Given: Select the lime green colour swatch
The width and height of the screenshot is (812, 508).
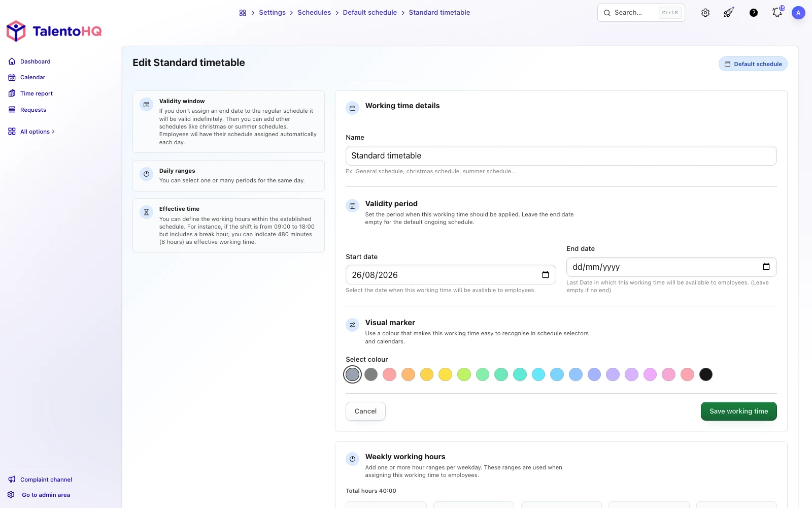Looking at the screenshot, I should [464, 374].
